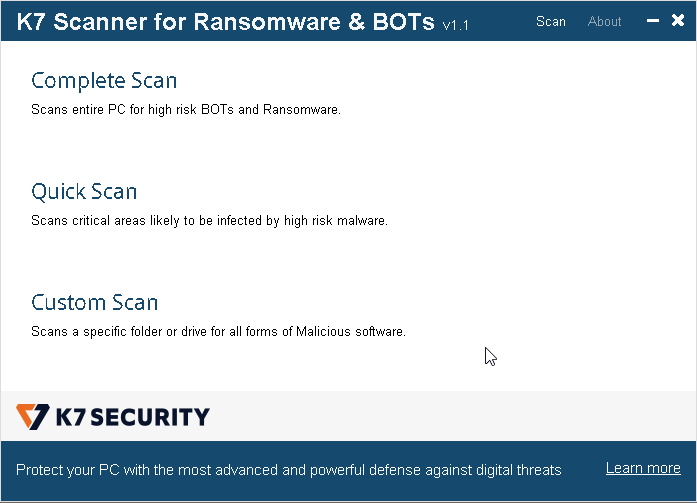Image resolution: width=697 pixels, height=503 pixels.
Task: Close the K7 Scanner window
Action: point(677,20)
